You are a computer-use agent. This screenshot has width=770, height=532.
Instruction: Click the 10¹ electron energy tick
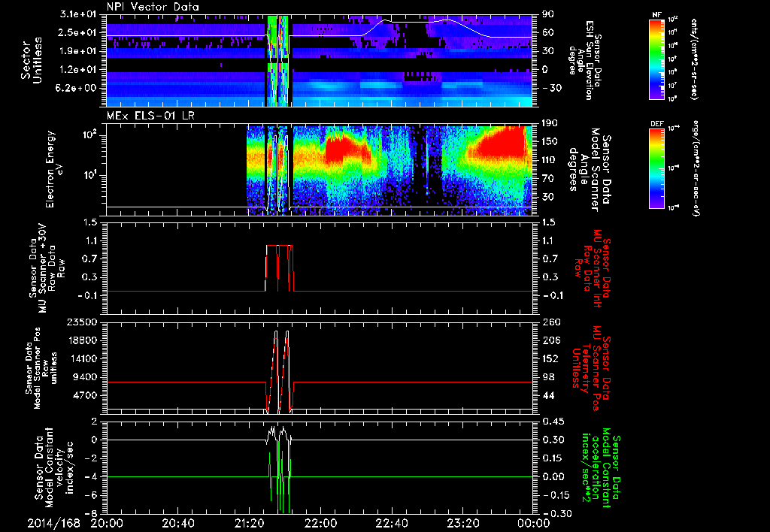[89, 176]
